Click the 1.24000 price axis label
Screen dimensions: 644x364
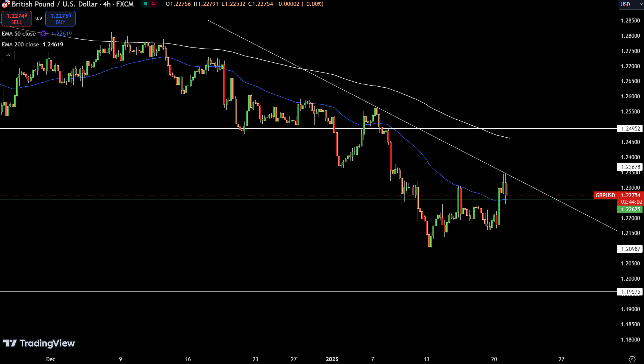[x=630, y=157]
